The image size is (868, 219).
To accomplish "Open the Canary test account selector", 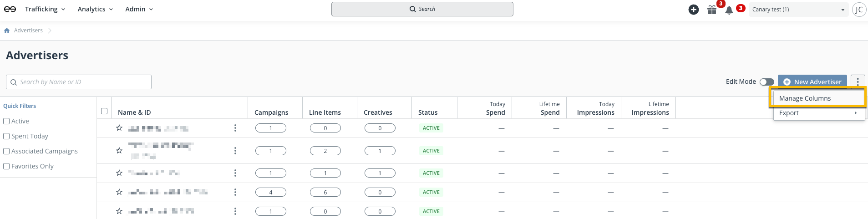I will 798,10.
